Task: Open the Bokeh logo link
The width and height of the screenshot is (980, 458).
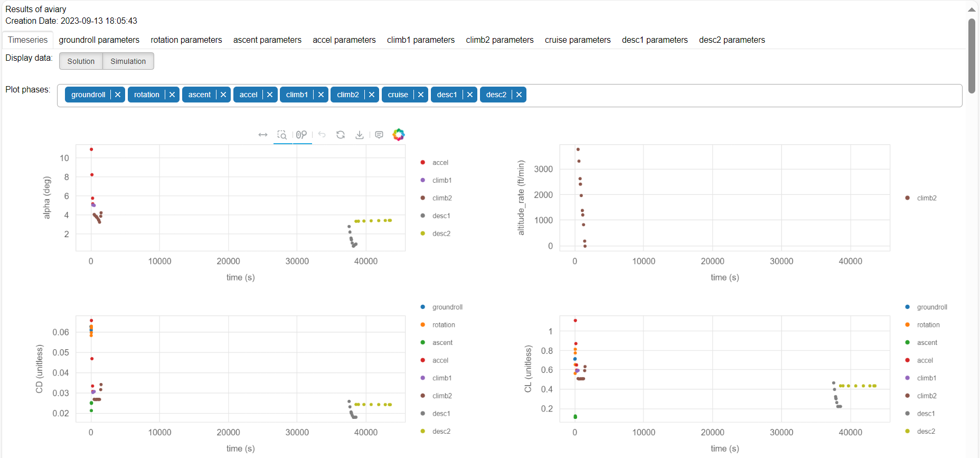Action: [399, 135]
